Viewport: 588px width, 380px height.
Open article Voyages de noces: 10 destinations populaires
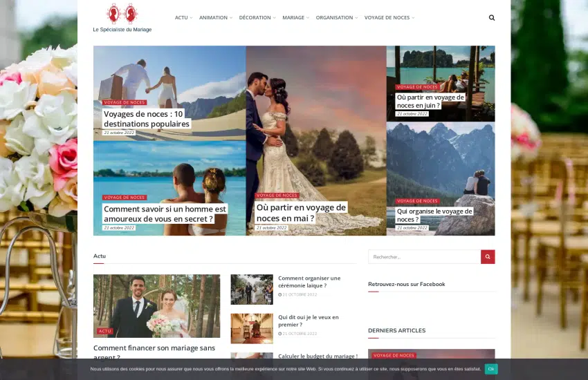146,119
